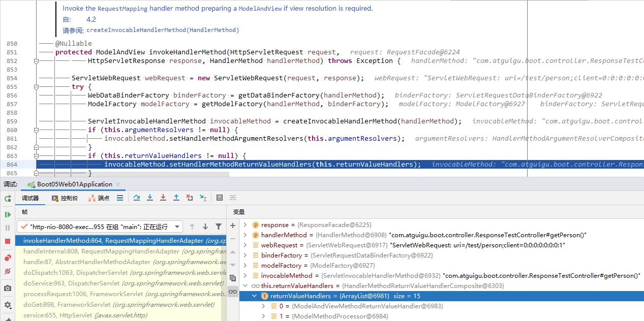Expand the invocableMethod variable

[246, 276]
